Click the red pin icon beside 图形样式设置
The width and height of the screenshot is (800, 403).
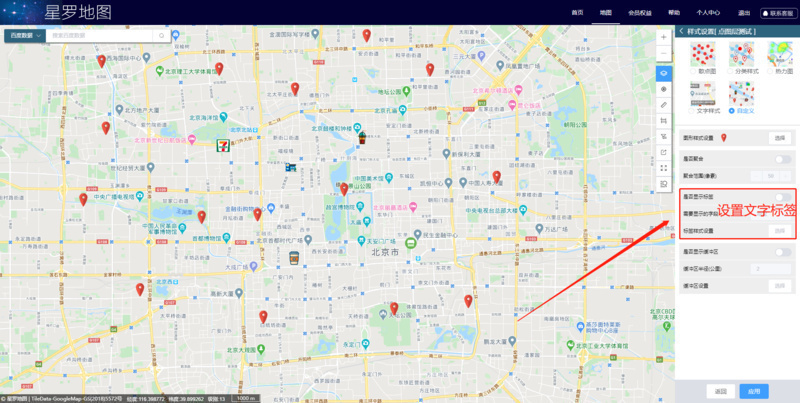pos(723,138)
